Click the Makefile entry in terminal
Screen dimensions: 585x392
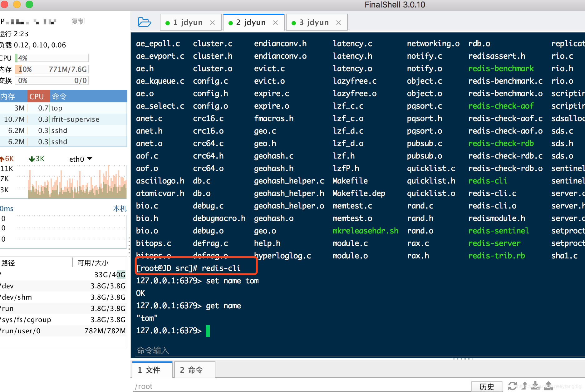[x=350, y=181]
